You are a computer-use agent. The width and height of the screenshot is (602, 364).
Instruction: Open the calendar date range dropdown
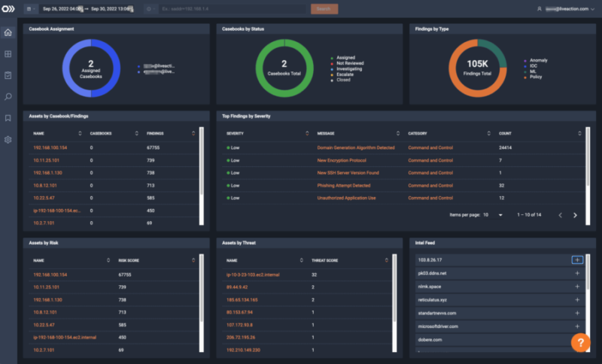(31, 9)
